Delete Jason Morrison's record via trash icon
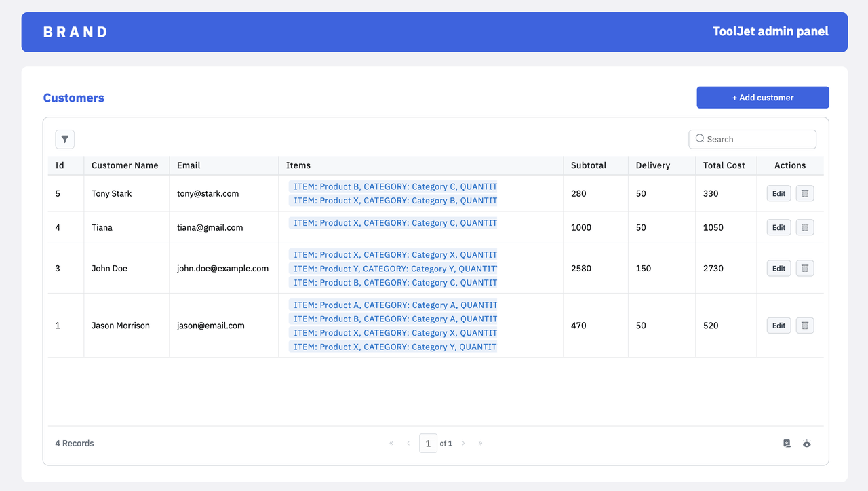This screenshot has height=491, width=868. pyautogui.click(x=804, y=326)
